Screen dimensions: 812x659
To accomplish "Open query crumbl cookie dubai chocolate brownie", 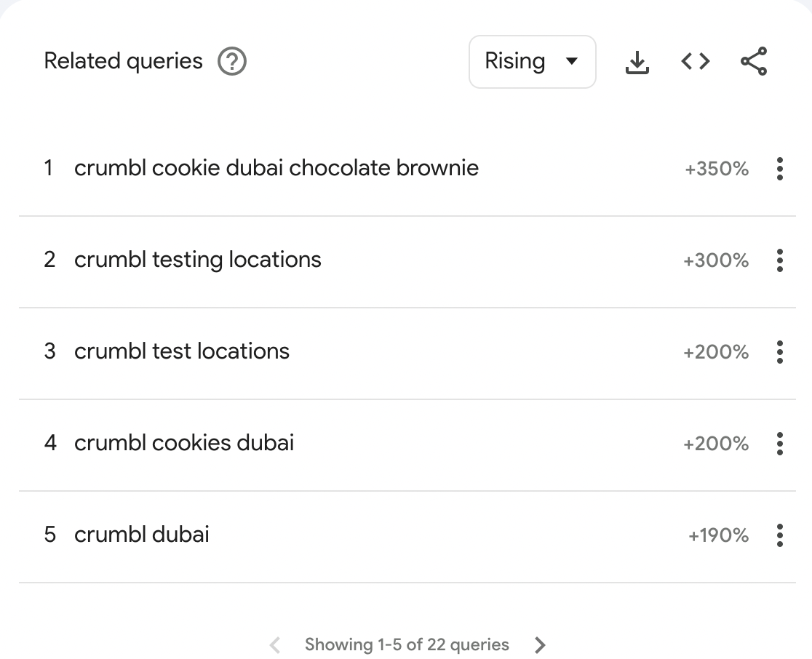I will (276, 168).
